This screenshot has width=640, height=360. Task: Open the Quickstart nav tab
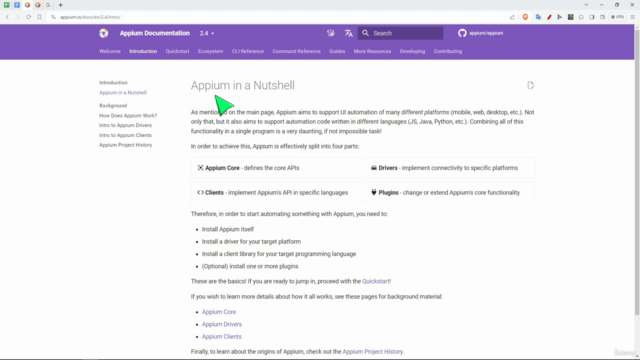pyautogui.click(x=177, y=51)
